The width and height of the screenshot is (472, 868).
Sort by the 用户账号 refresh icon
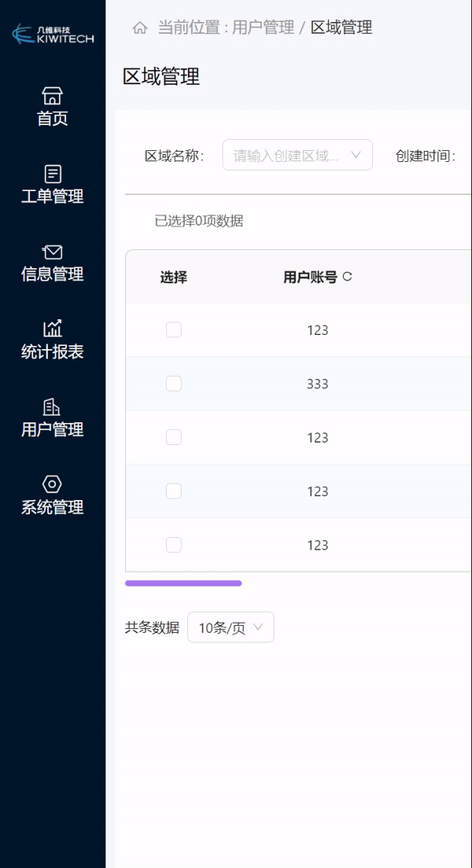coord(348,276)
